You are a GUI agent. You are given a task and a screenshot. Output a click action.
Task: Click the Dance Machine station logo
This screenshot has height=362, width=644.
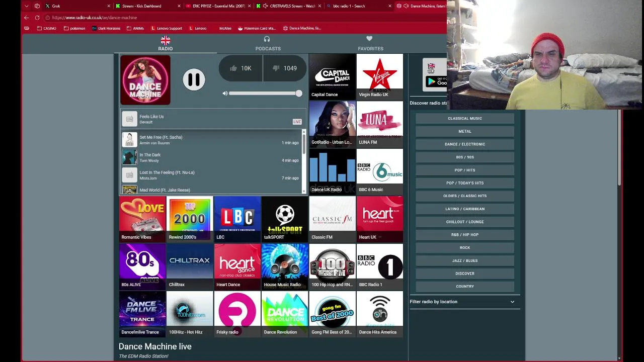[x=145, y=80]
